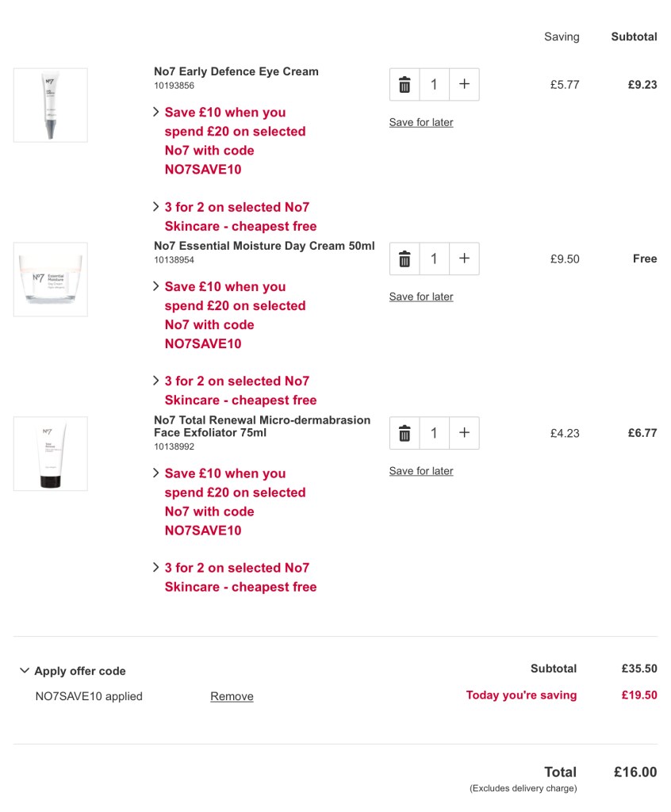
Task: Remove Essential Moisture Day Cream with trash icon
Action: point(405,259)
